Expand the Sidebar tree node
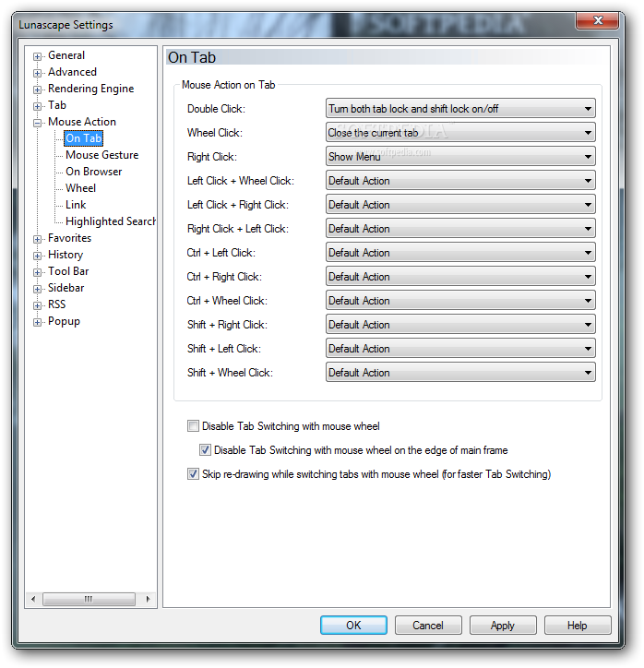Image resolution: width=644 pixels, height=668 pixels. click(38, 289)
